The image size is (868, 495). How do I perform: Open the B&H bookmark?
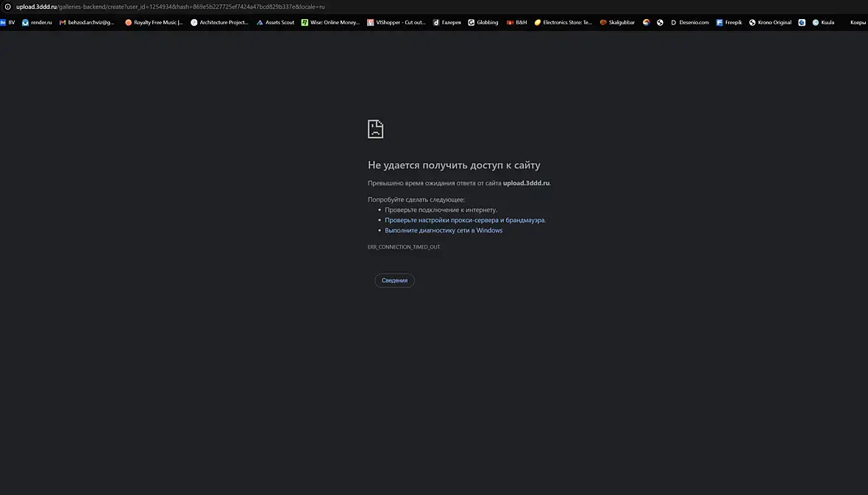[x=517, y=23]
